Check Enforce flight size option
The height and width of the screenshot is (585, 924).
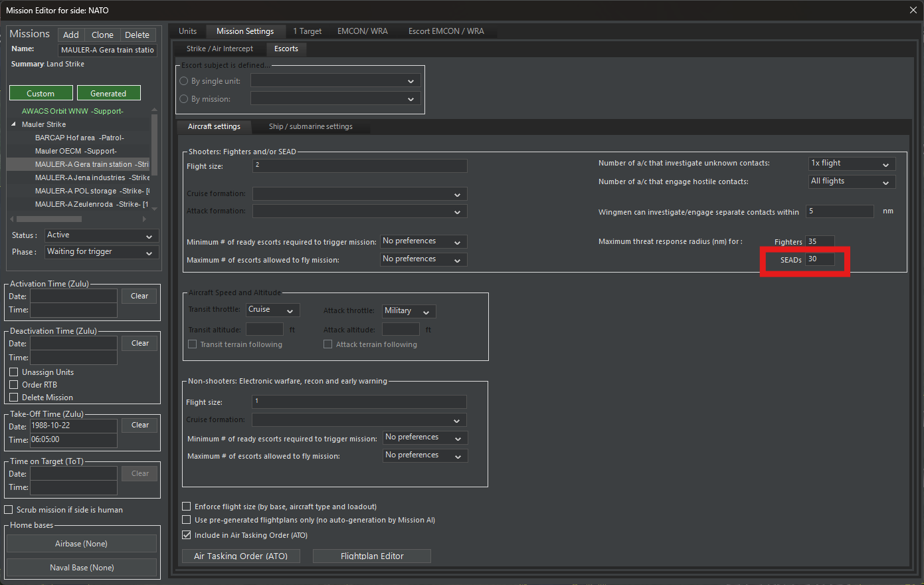[187, 507]
